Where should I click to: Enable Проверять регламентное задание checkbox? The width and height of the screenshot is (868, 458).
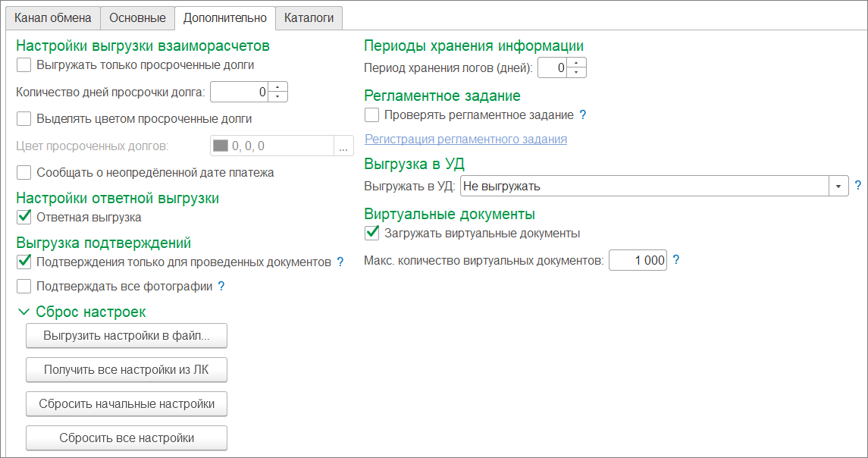[371, 114]
